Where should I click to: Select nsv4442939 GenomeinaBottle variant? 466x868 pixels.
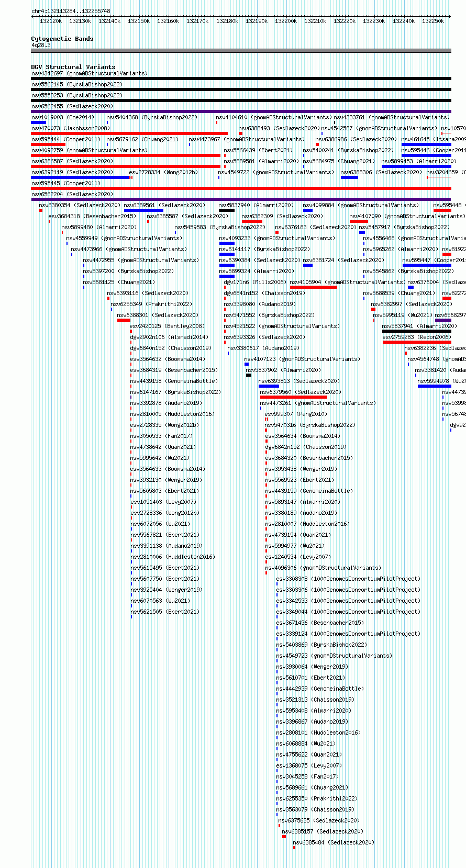coord(320,689)
